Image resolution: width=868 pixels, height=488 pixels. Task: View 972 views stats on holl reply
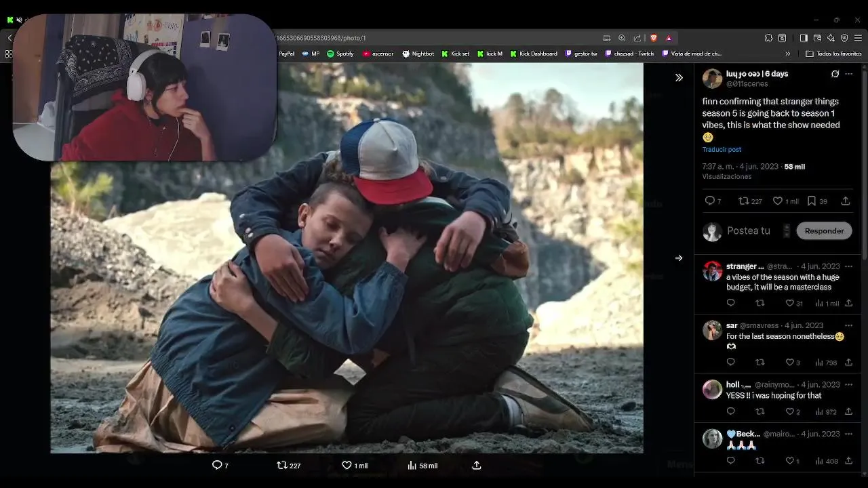[825, 411]
